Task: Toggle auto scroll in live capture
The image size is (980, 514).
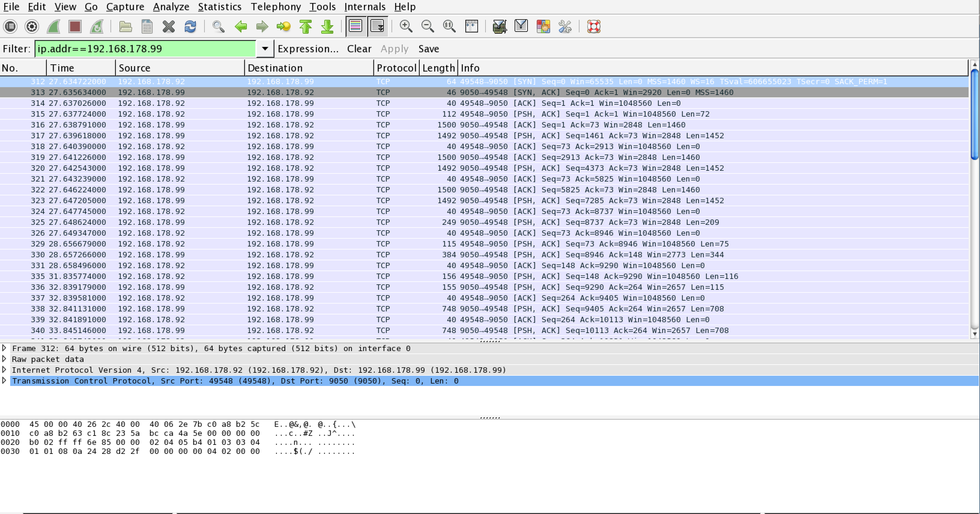Action: point(377,26)
